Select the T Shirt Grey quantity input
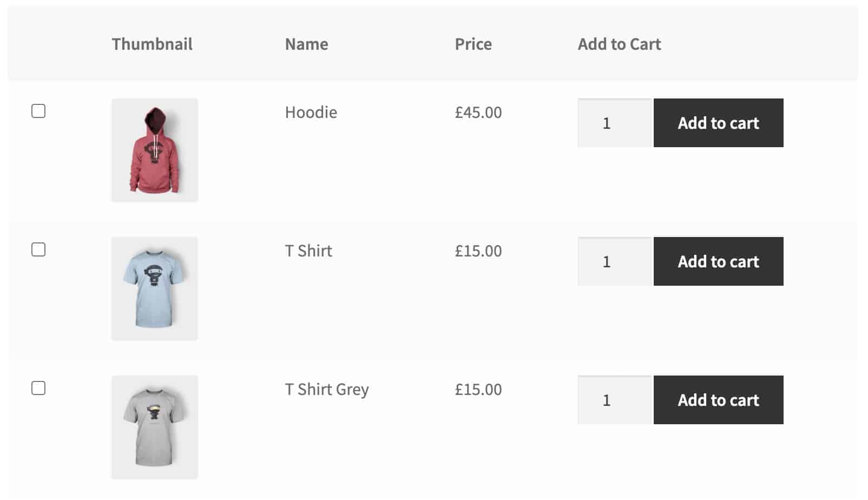This screenshot has width=868, height=500. pyautogui.click(x=615, y=400)
